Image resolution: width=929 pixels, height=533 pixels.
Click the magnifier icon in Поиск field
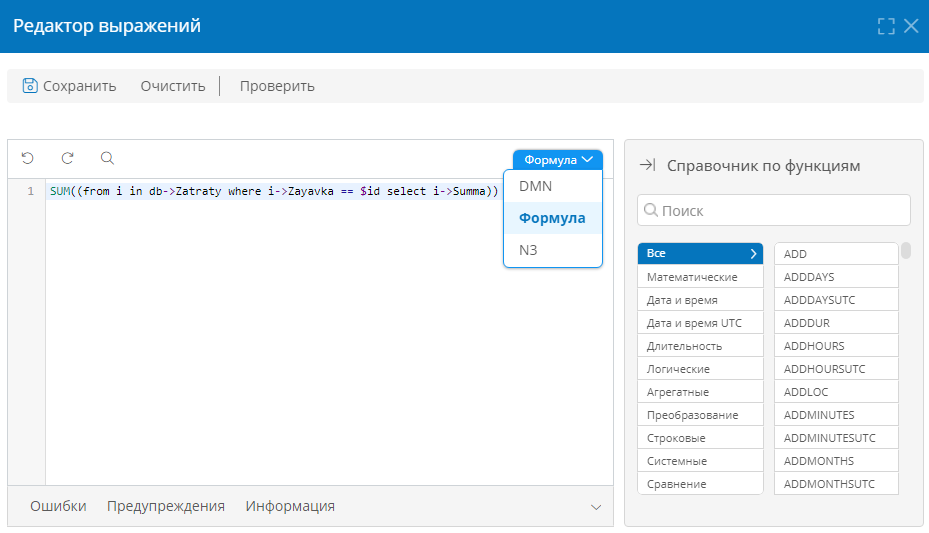point(651,210)
